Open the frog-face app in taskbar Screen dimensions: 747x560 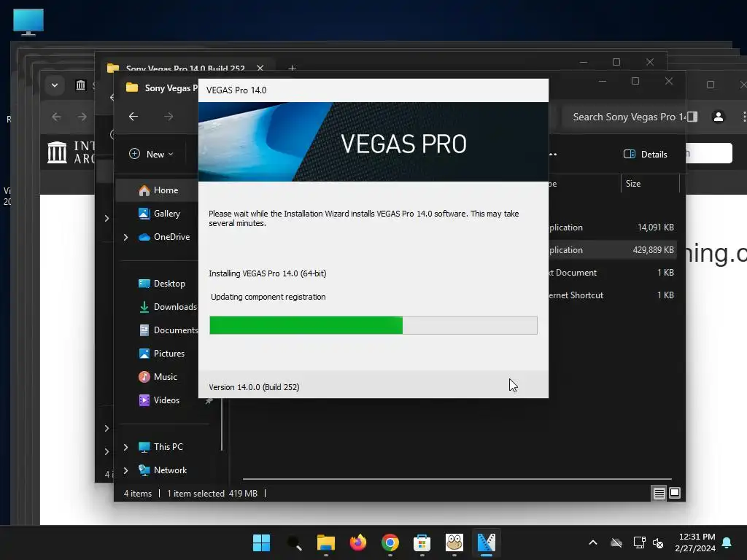[x=454, y=542]
